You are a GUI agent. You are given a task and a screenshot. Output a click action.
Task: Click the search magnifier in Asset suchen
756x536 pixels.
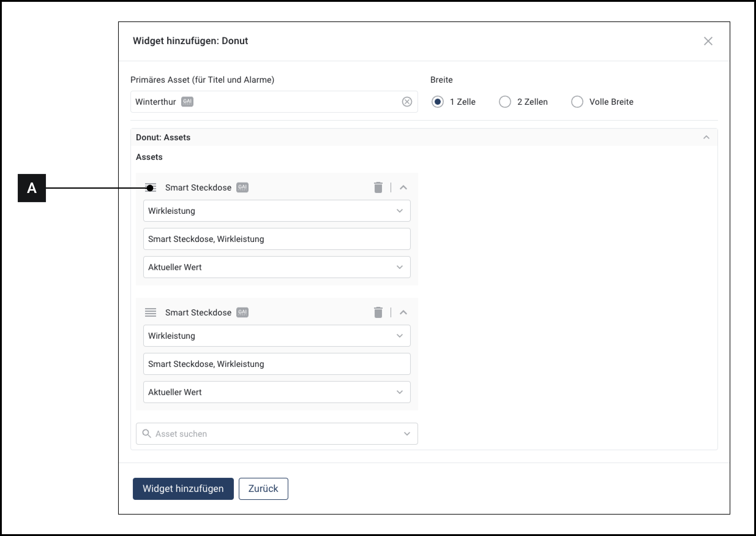(x=146, y=434)
